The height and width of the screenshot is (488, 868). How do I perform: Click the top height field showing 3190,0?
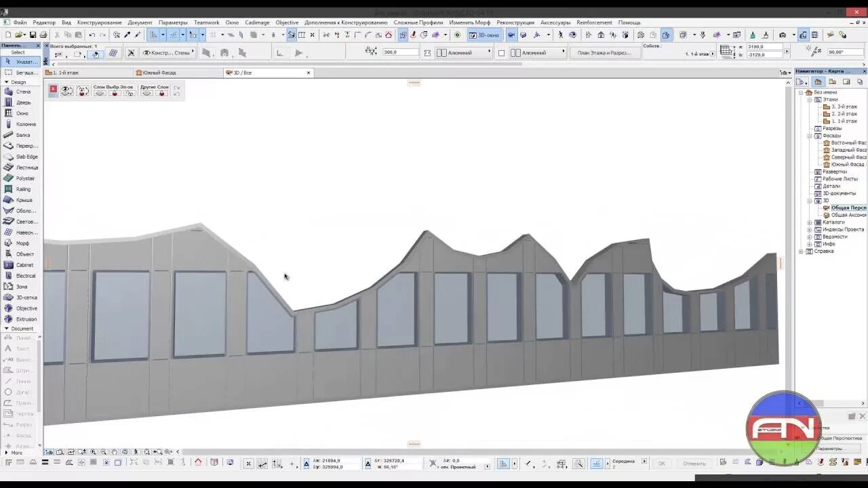coord(765,47)
